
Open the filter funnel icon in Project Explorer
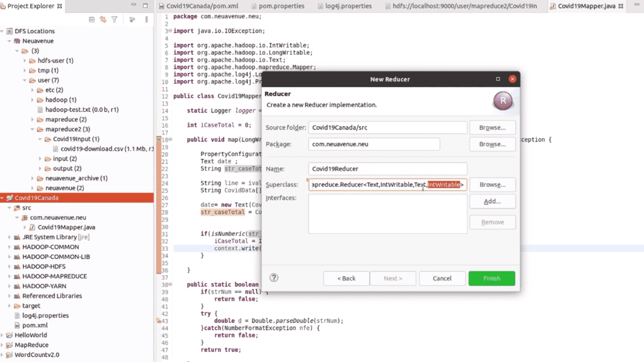115,20
